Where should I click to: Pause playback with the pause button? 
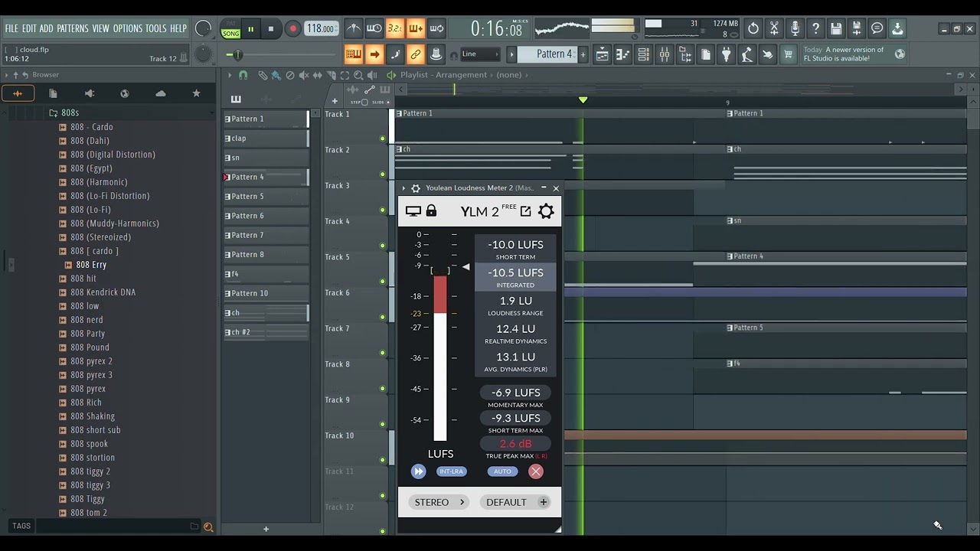coord(250,29)
